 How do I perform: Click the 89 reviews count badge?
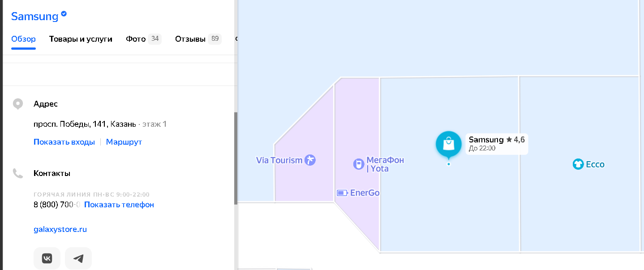[215, 39]
